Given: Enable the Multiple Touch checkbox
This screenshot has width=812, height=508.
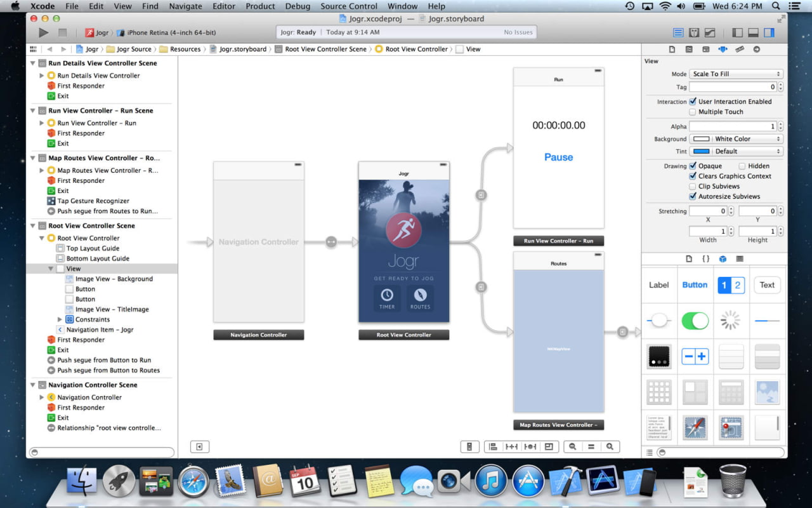Looking at the screenshot, I should click(693, 112).
